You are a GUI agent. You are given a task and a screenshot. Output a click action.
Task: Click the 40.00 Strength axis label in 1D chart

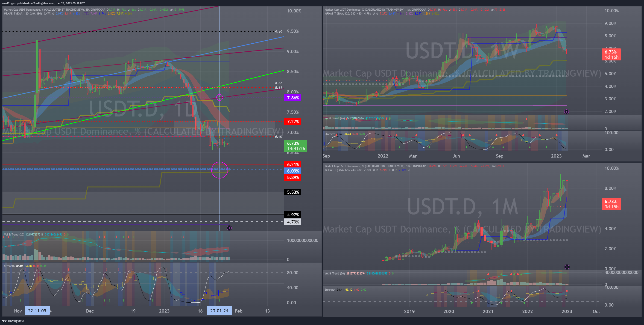[x=293, y=288]
